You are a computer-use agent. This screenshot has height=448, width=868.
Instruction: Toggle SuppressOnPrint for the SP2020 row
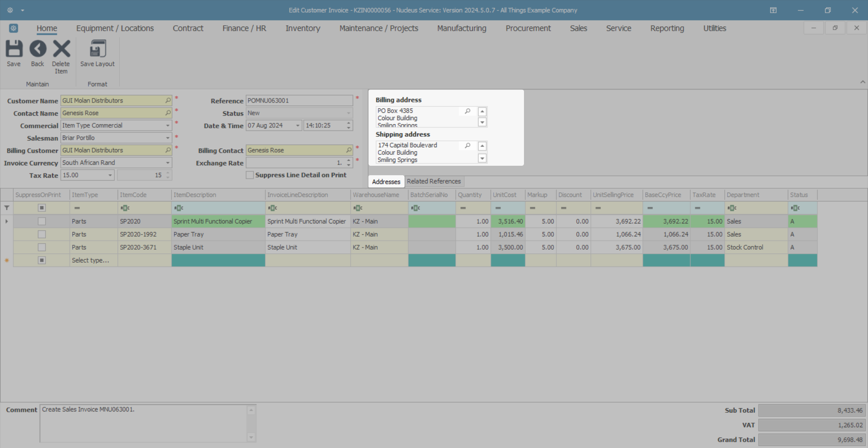[42, 221]
